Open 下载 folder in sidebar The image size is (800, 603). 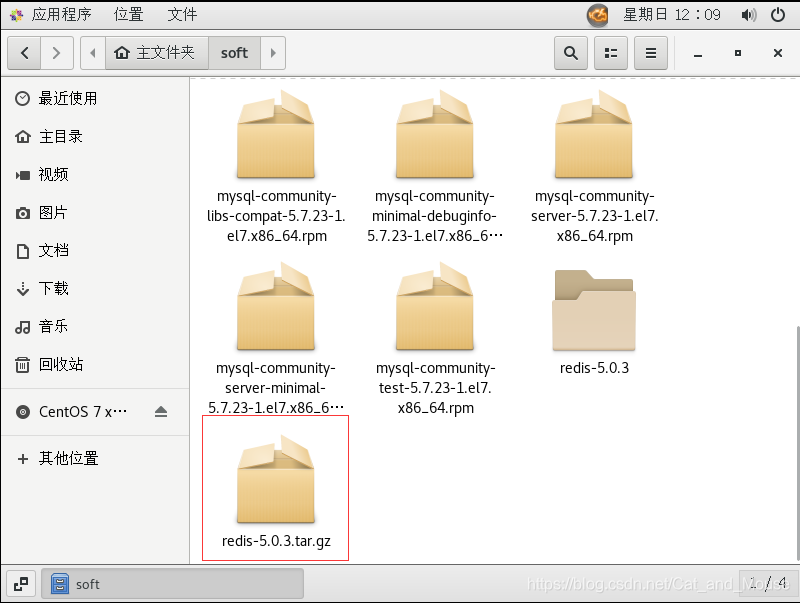(x=95, y=289)
